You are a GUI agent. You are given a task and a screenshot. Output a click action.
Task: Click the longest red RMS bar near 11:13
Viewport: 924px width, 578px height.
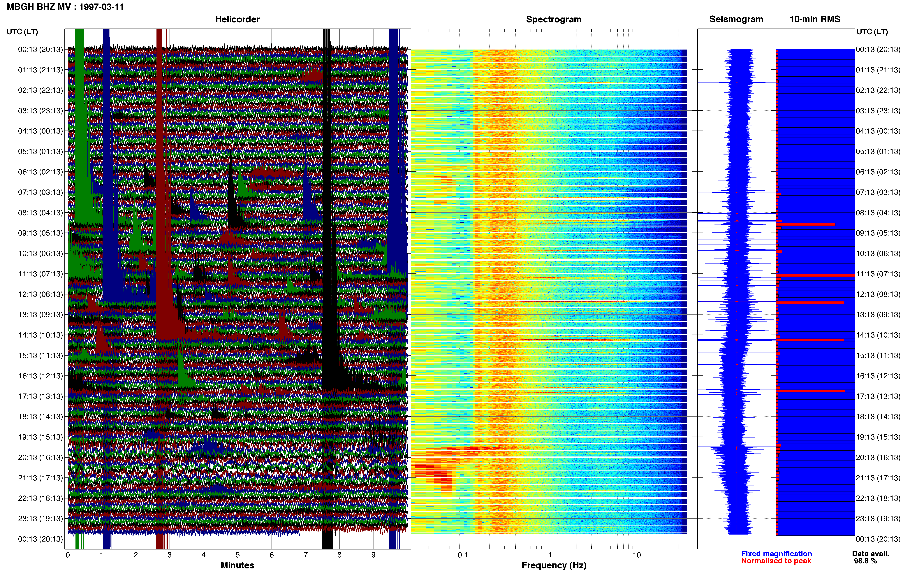(816, 275)
